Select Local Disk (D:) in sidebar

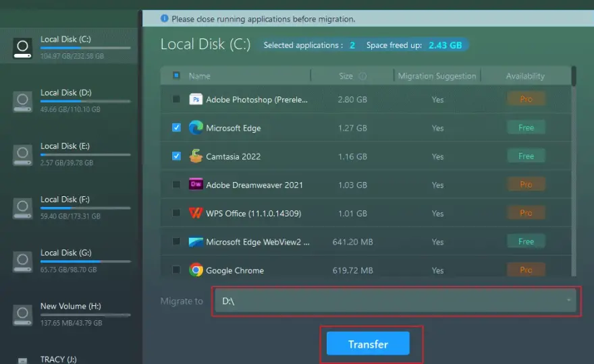coord(69,101)
